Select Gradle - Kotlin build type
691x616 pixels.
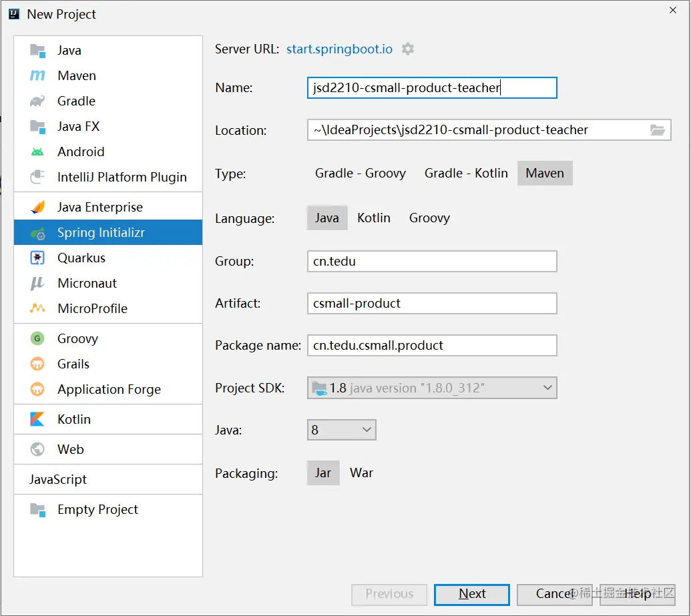(466, 173)
